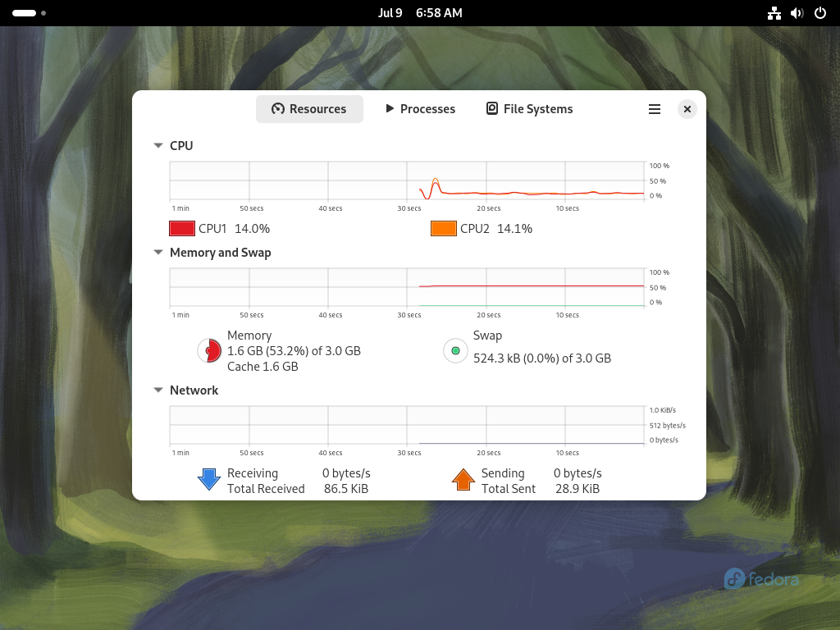
Task: Collapse the Network section
Action: click(158, 390)
